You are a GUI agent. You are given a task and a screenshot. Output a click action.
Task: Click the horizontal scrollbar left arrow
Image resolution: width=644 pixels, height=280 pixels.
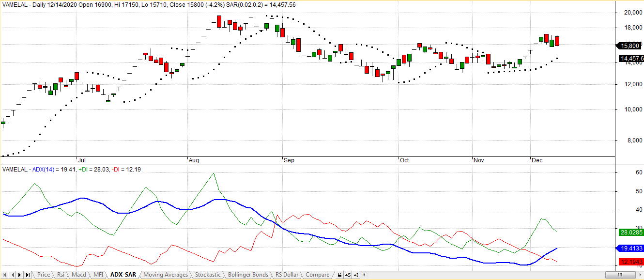[364, 275]
